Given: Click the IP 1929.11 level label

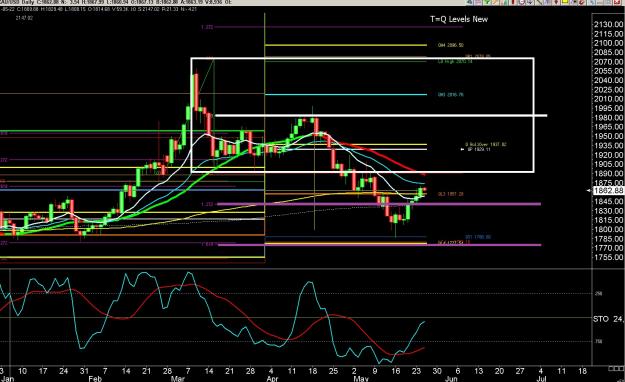Looking at the screenshot, I should click(479, 149).
